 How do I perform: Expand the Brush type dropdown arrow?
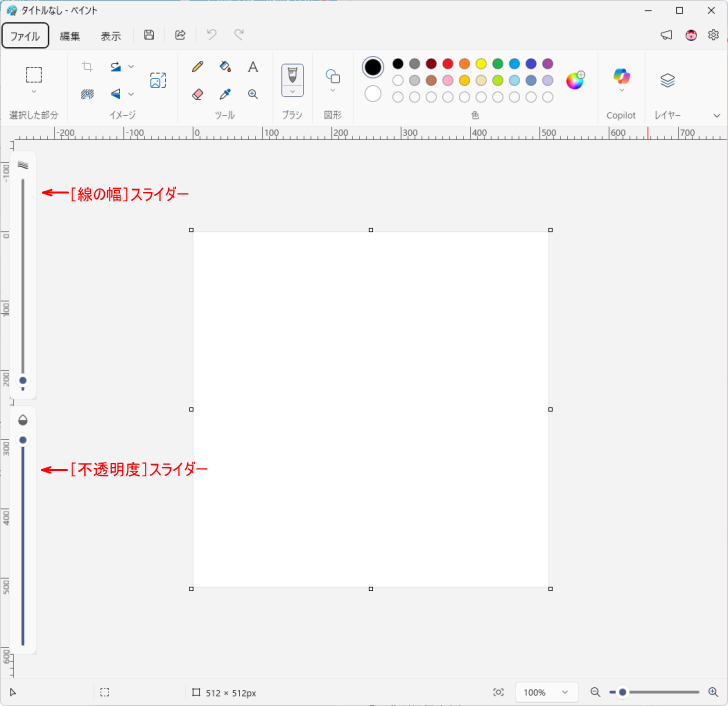coord(292,91)
